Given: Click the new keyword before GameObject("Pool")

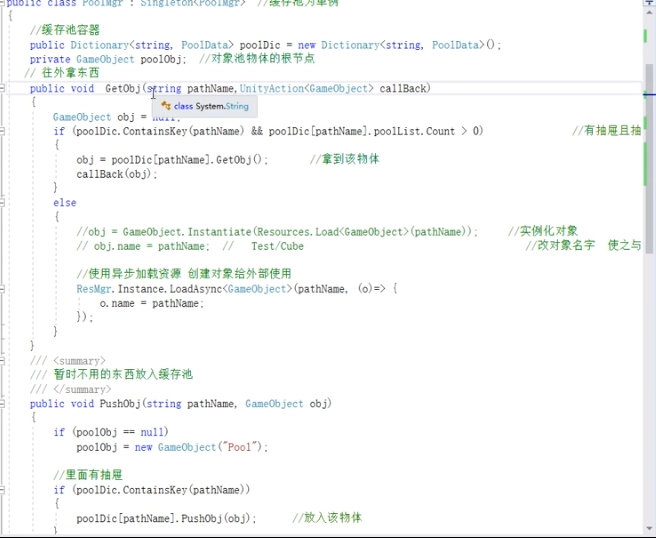Looking at the screenshot, I should [143, 447].
